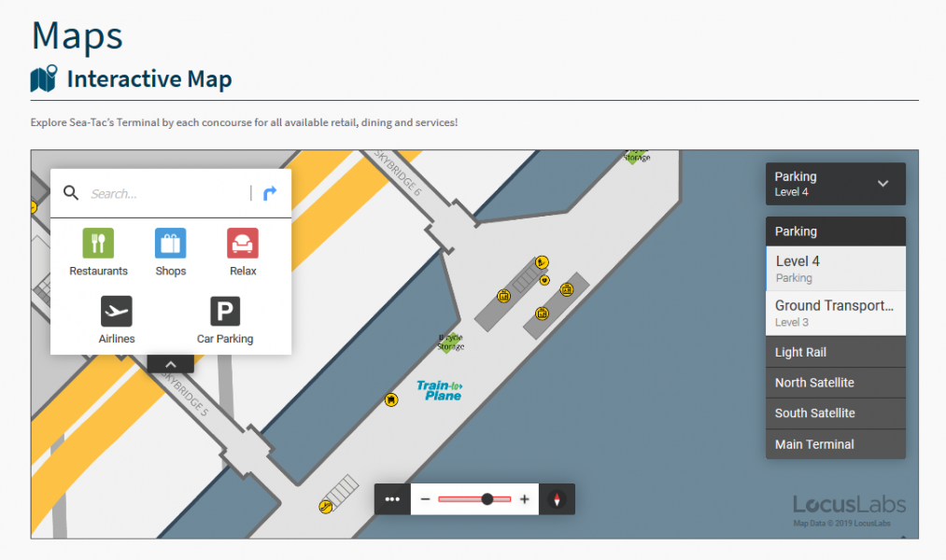Adjust the red zoom slider handle
Screen dimensions: 946x560
(489, 499)
